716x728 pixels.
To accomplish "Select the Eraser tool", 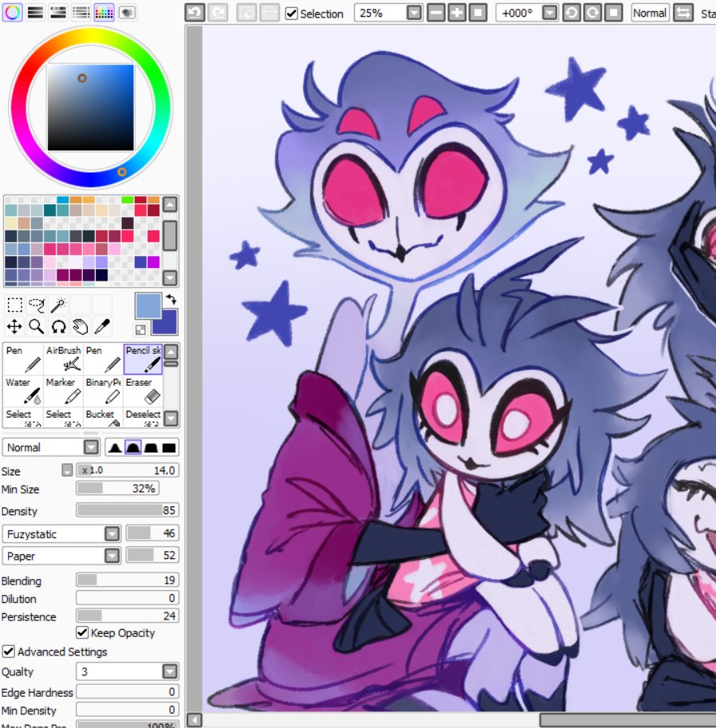I will coord(143,391).
